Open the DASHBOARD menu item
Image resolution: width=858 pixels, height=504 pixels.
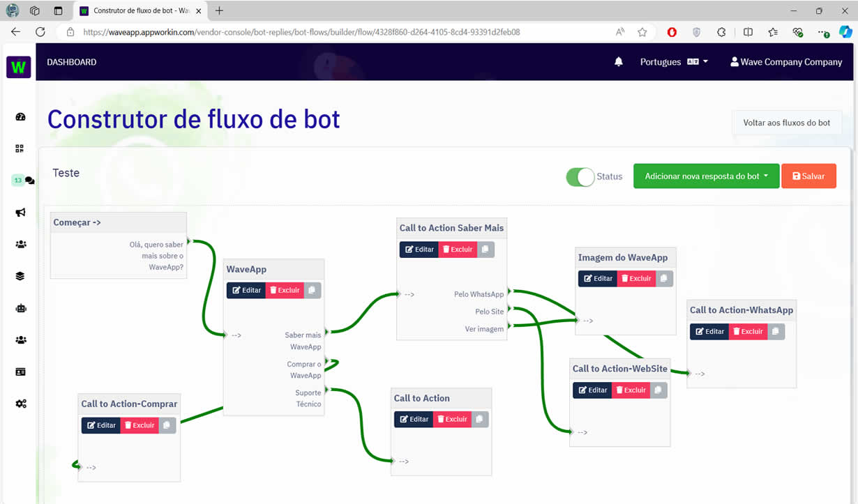(x=72, y=62)
